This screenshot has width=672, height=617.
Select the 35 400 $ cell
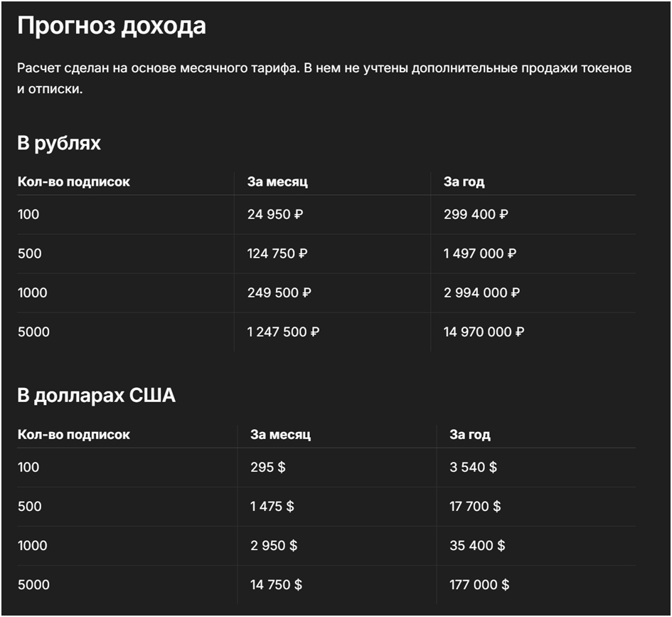click(x=477, y=545)
